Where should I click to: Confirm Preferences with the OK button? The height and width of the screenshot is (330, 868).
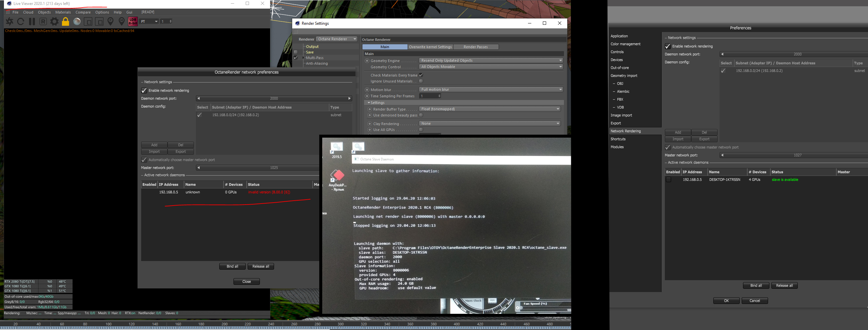727,301
